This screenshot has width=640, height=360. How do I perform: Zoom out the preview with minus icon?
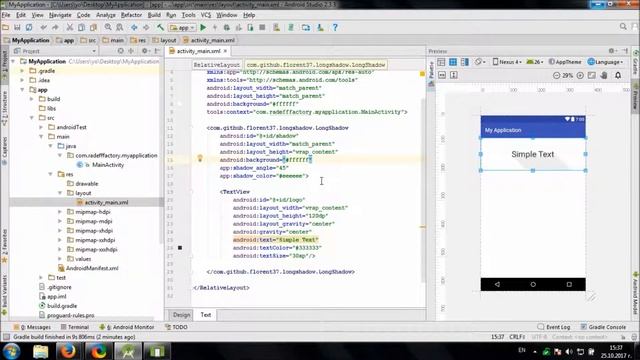[x=556, y=76]
